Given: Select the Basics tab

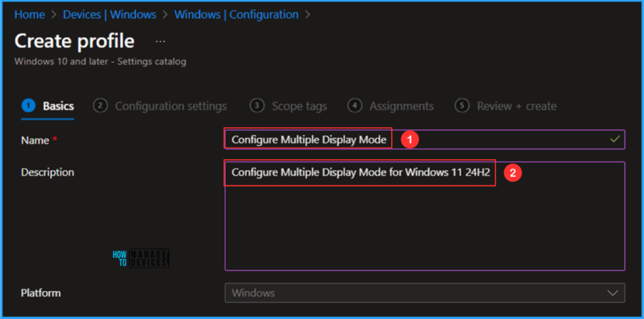Looking at the screenshot, I should (x=48, y=106).
